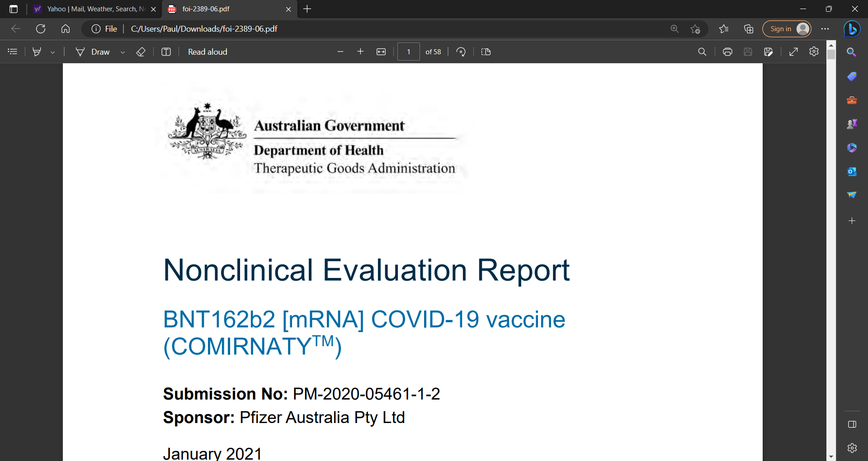Click the PM-2020-05461-1-2 submission number
Screen dimensions: 868x461
point(367,394)
